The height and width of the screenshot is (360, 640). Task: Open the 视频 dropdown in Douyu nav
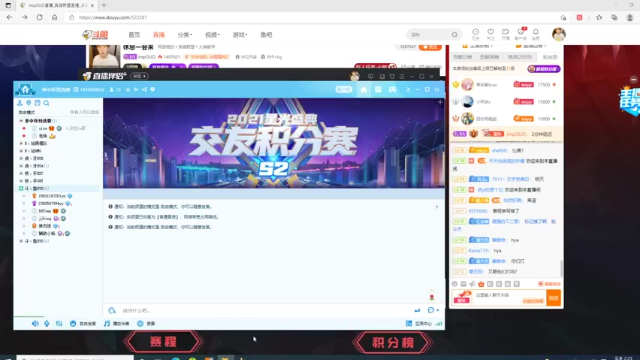coord(212,35)
